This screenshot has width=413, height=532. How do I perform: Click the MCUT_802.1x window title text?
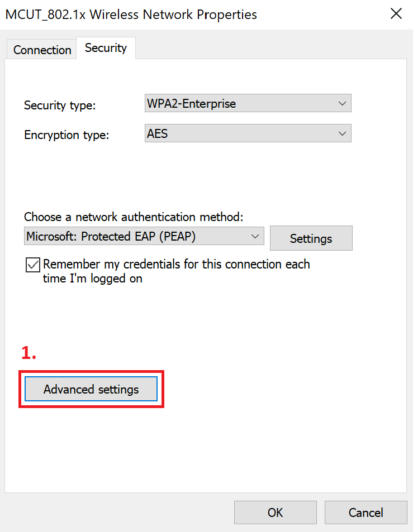(131, 15)
